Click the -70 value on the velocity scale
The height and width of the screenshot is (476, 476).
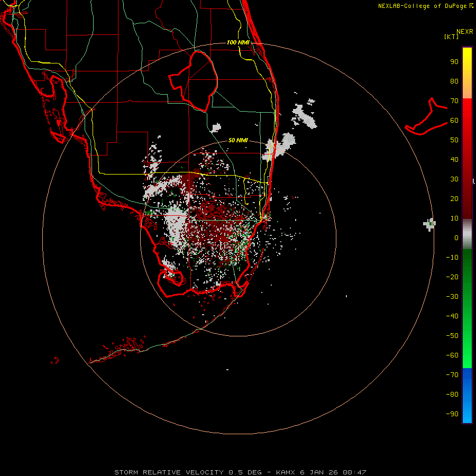click(x=452, y=375)
